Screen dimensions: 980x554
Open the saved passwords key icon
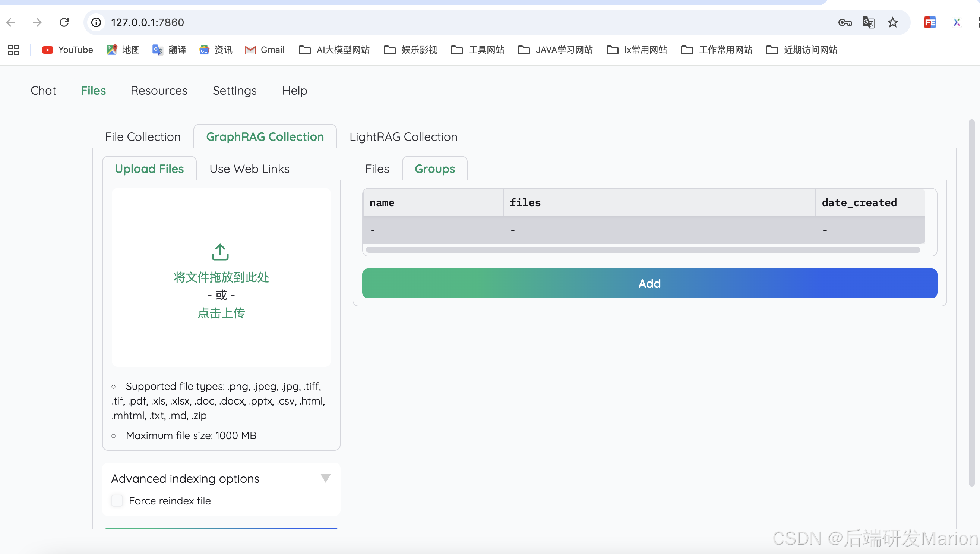845,22
